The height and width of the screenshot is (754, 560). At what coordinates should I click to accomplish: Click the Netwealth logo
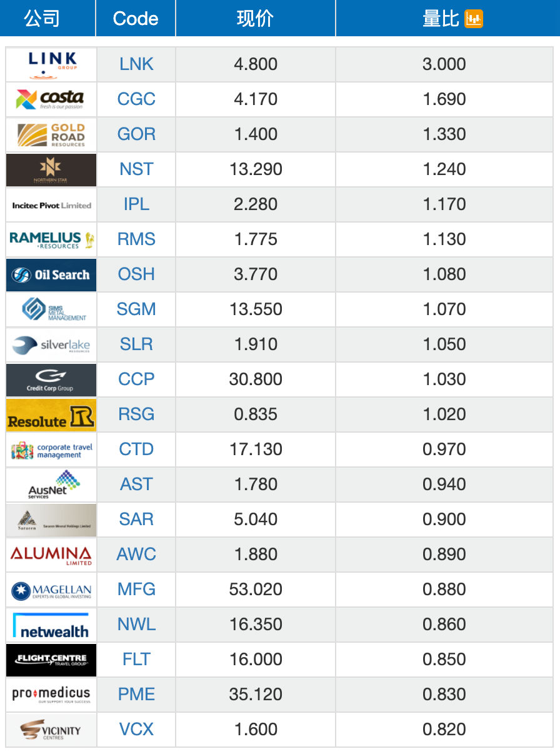coord(51,625)
